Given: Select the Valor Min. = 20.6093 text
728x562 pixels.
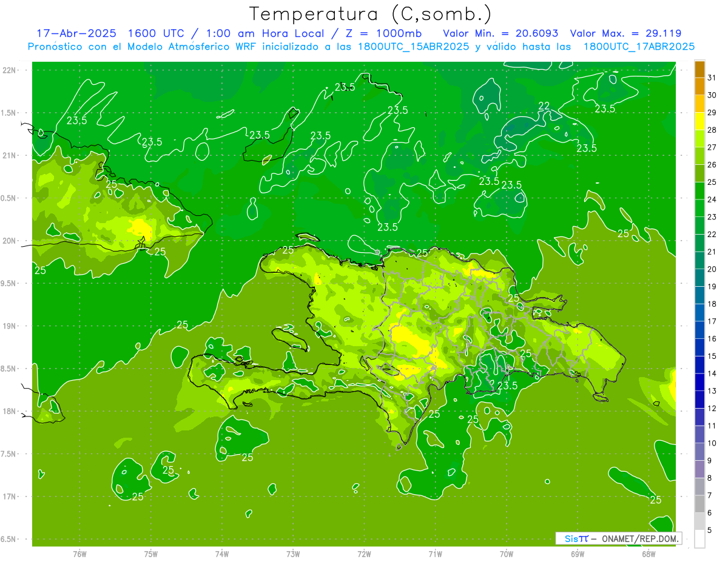Looking at the screenshot, I should click(500, 33).
